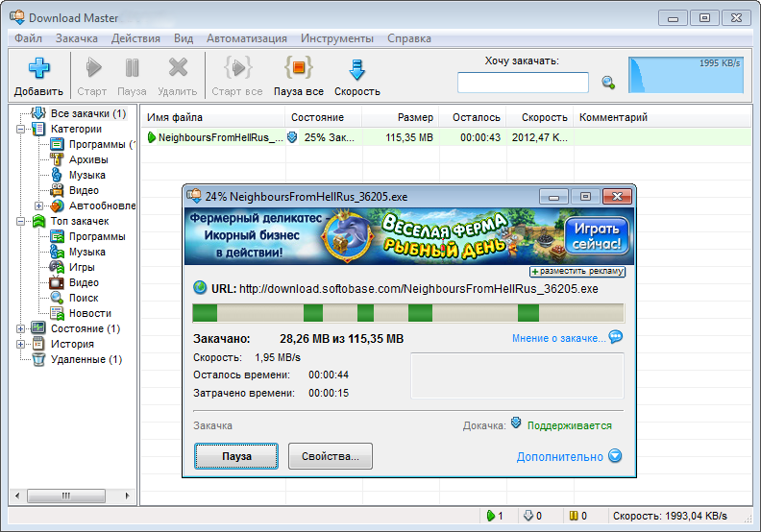This screenshot has height=532, width=761.
Task: Click the Дополнительно round arrow icon
Action: [x=615, y=456]
